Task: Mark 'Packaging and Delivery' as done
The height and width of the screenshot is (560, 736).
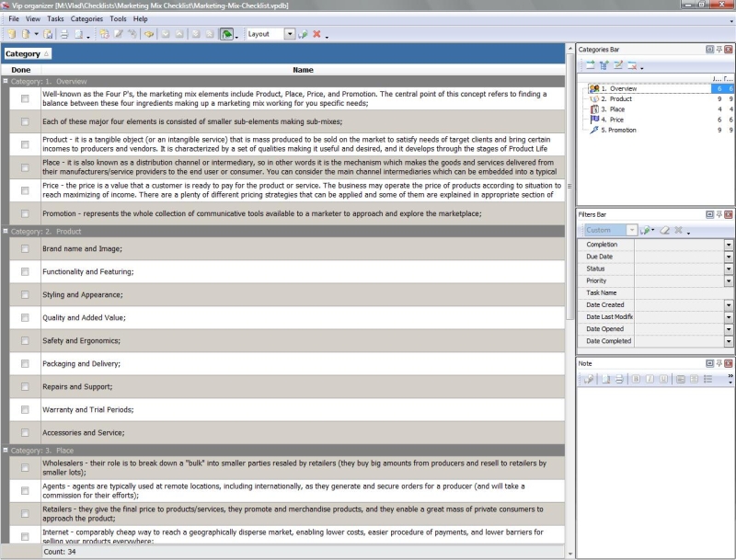Action: pos(25,364)
